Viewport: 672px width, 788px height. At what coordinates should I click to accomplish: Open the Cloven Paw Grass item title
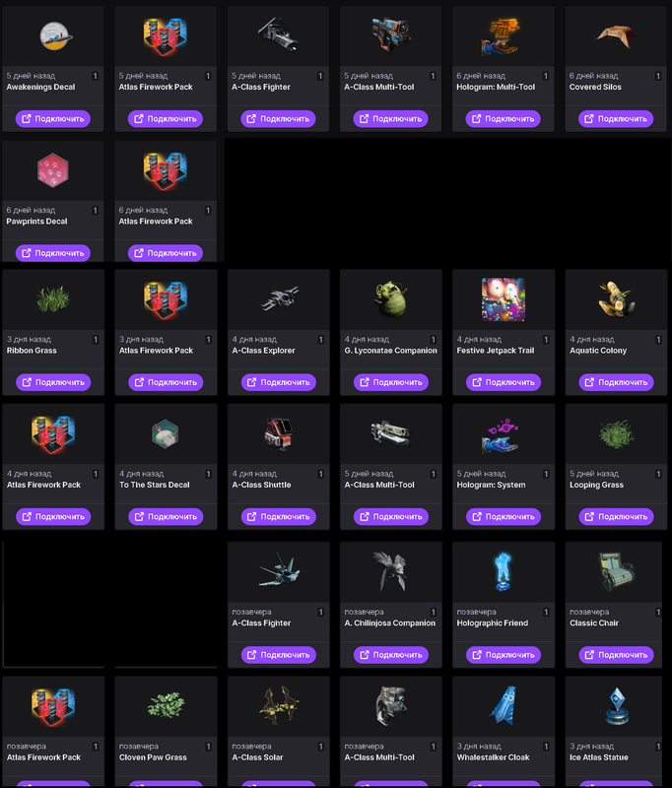click(x=153, y=757)
